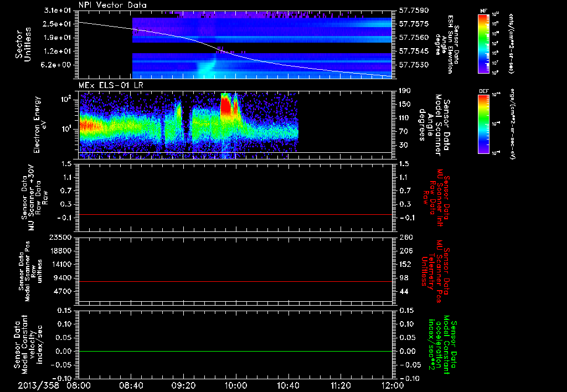Click the 190 scanner angle tick value

tap(405, 91)
